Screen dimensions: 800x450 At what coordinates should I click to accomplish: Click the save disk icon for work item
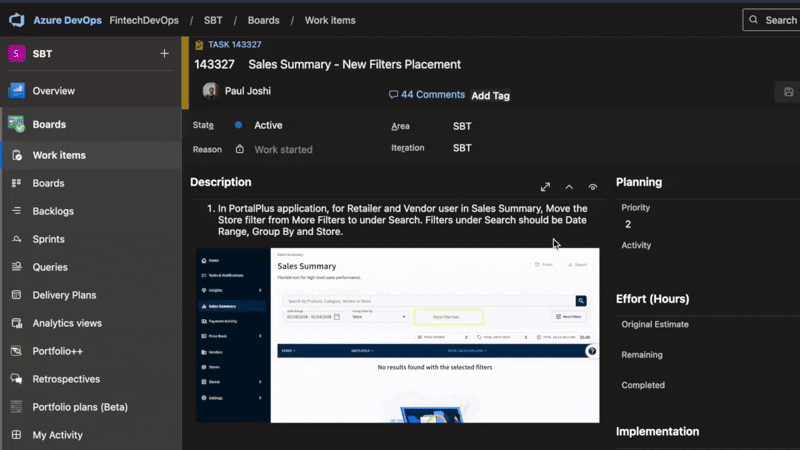(x=789, y=92)
